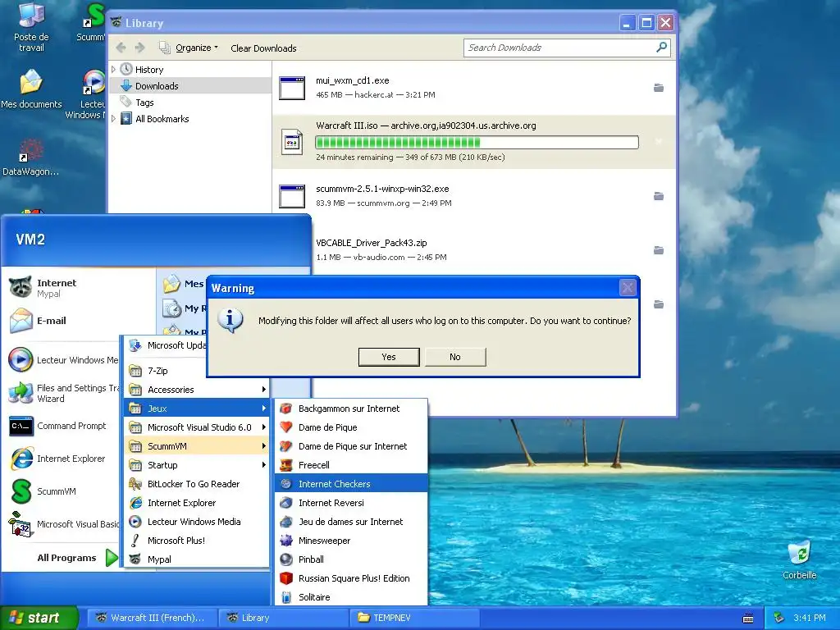Viewport: 840px width, 630px height.
Task: Open Poste de travail desktop icon
Action: (31, 27)
